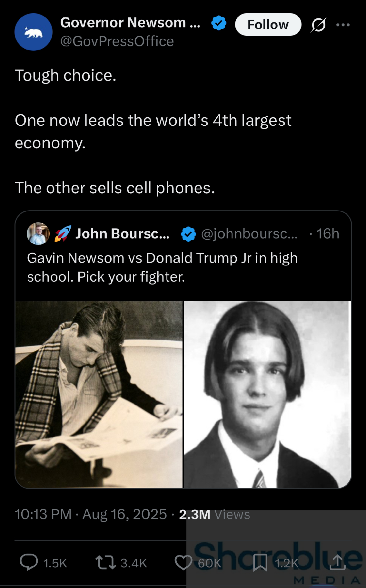This screenshot has height=588, width=366.
Task: Open the @johnboursc handle in quoted post
Action: pyautogui.click(x=249, y=234)
